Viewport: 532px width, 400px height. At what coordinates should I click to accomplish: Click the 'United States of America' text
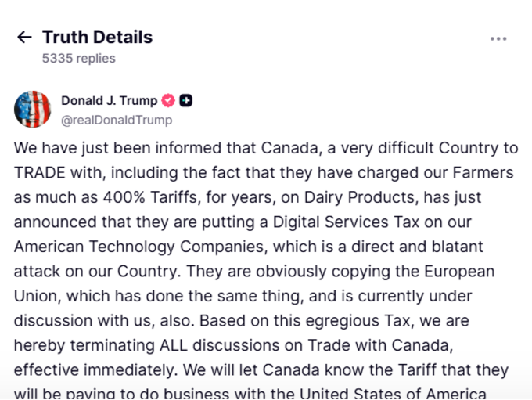393,394
